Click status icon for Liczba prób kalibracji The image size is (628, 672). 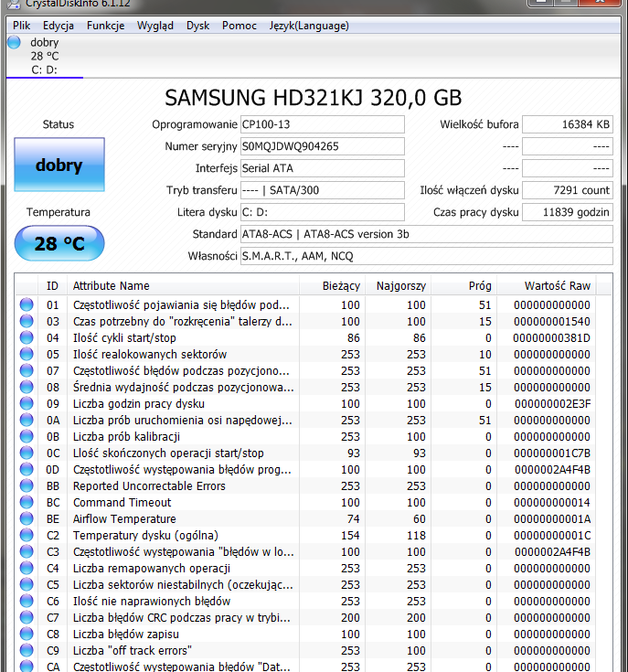coord(27,436)
